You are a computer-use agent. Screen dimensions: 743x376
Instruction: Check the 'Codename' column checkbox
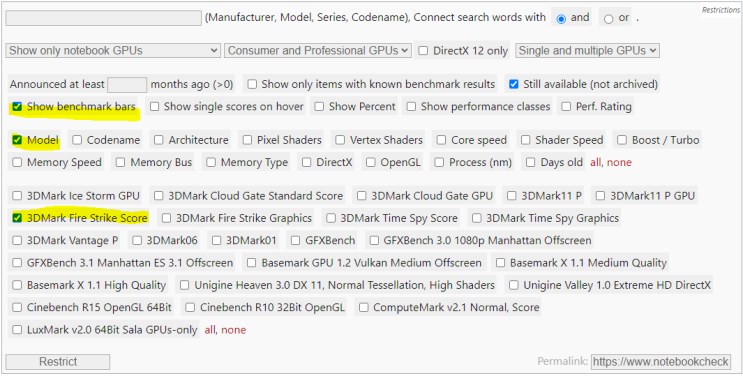[77, 140]
